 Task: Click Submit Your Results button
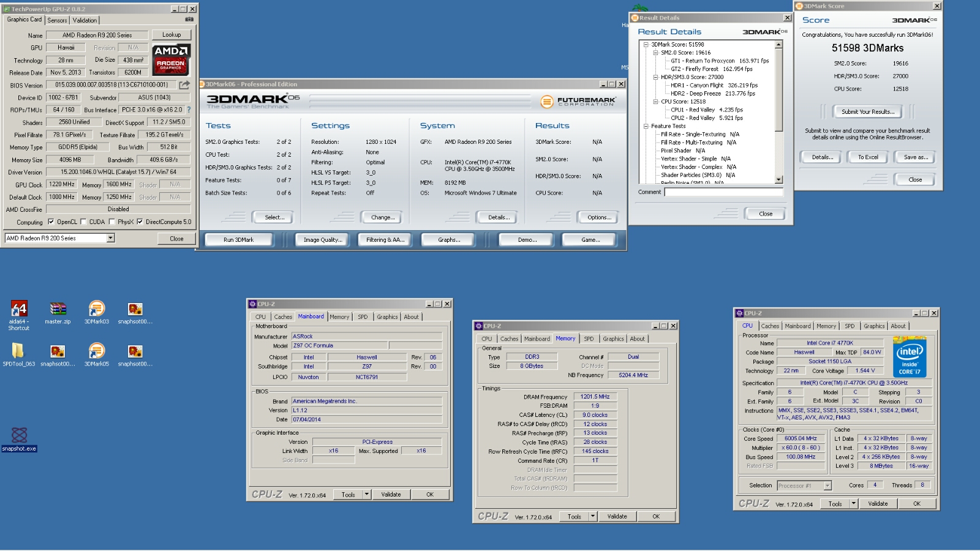(868, 111)
